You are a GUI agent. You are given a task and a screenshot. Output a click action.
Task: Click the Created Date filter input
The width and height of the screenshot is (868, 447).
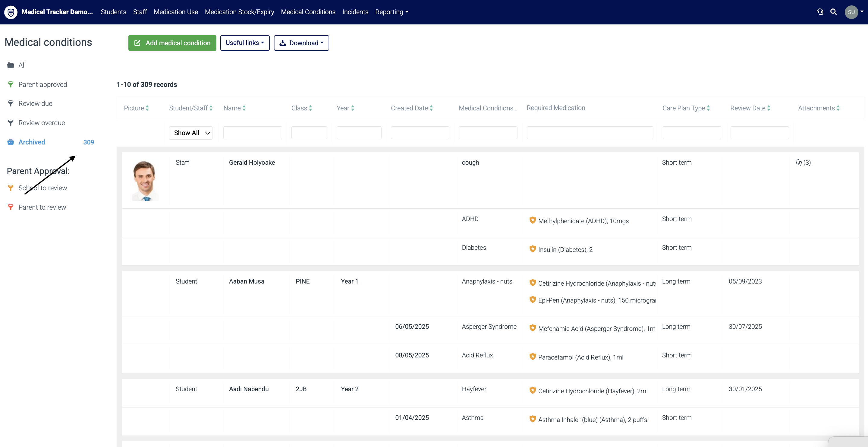pos(420,133)
